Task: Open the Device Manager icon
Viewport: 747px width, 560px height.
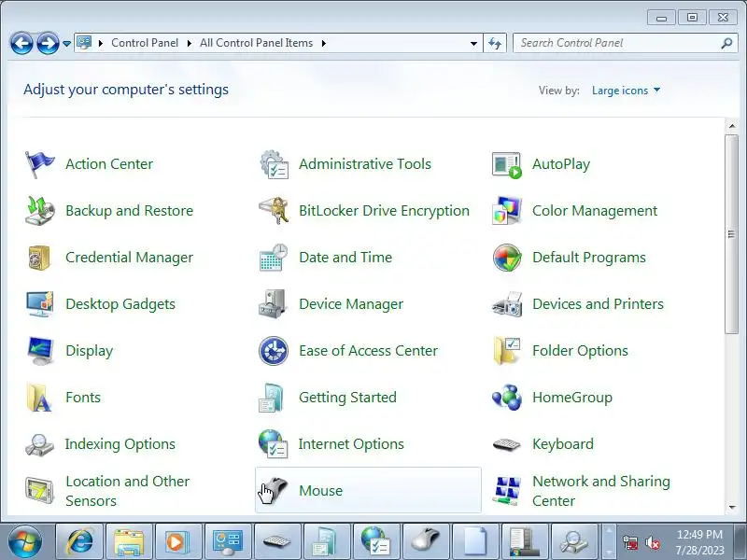Action: tap(273, 303)
